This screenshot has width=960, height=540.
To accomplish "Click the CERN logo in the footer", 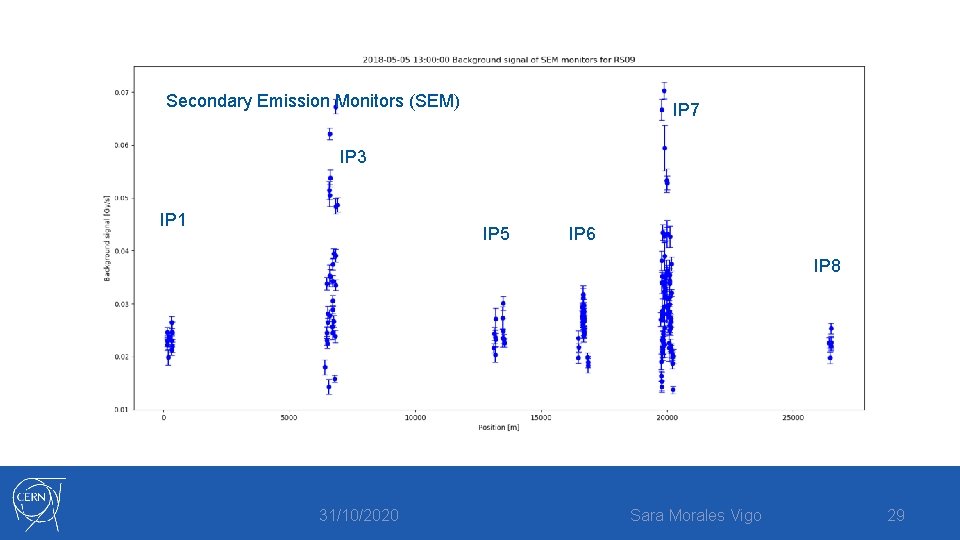I will click(39, 504).
